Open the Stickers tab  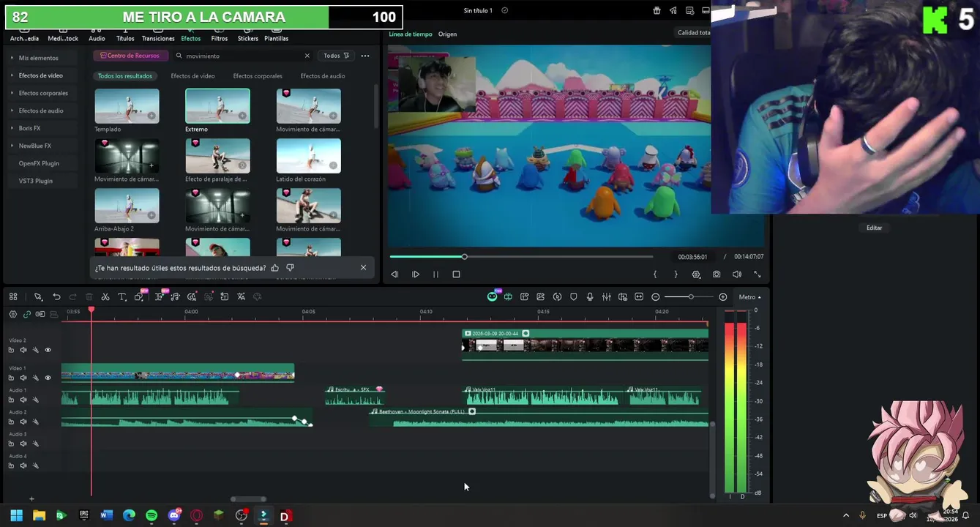tap(247, 34)
